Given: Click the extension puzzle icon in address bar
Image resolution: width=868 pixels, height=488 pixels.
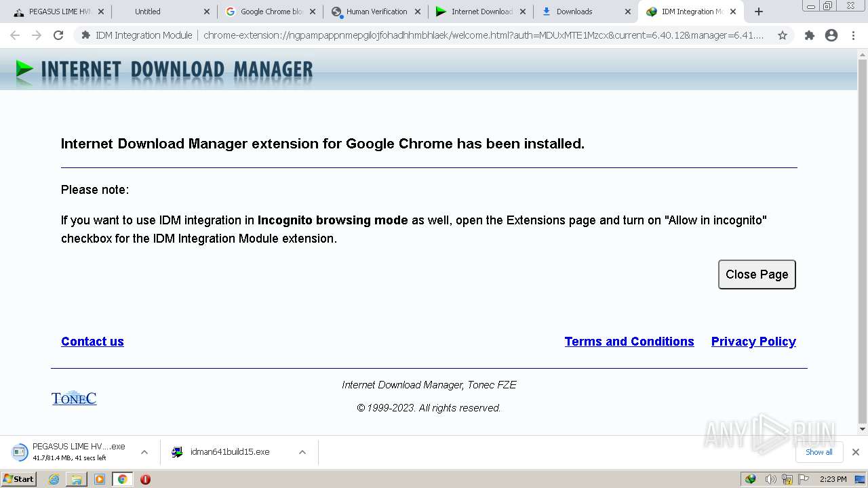Looking at the screenshot, I should (85, 35).
